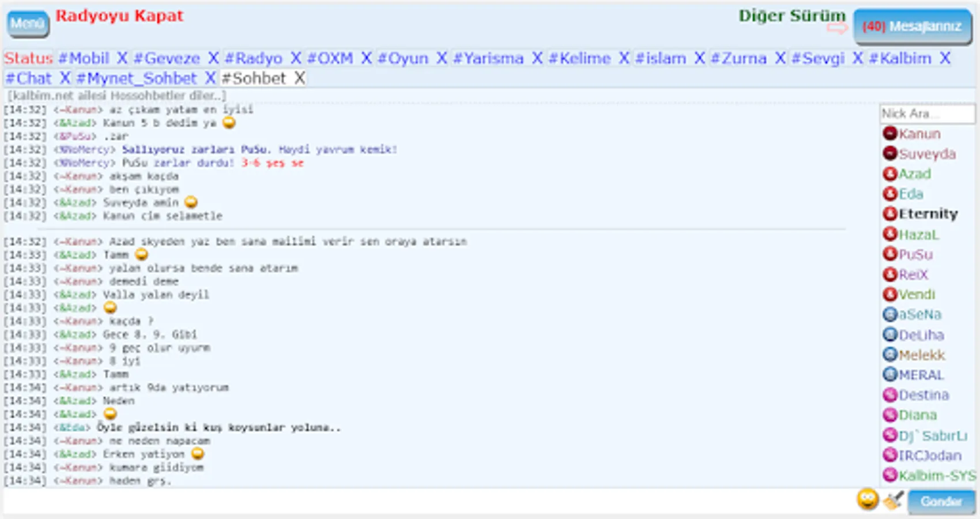Clear chat with the broom icon
The image size is (980, 519).
coord(893,500)
